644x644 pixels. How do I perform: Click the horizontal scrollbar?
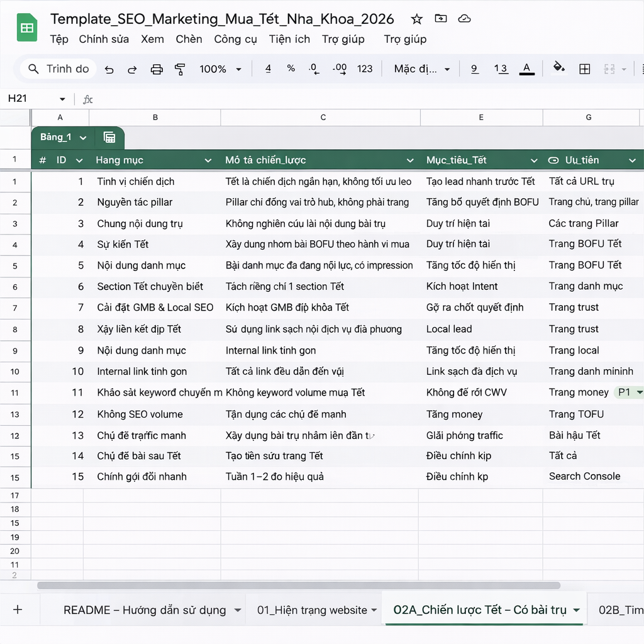299,586
